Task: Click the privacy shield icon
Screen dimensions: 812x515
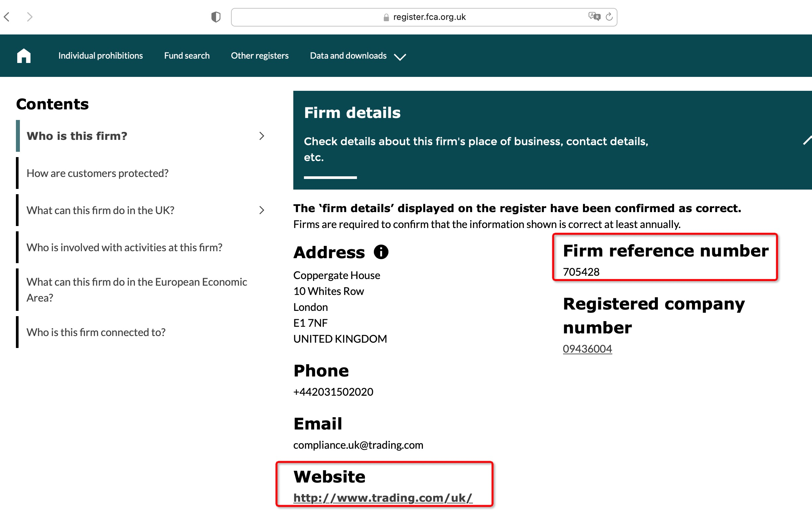Action: pos(216,17)
